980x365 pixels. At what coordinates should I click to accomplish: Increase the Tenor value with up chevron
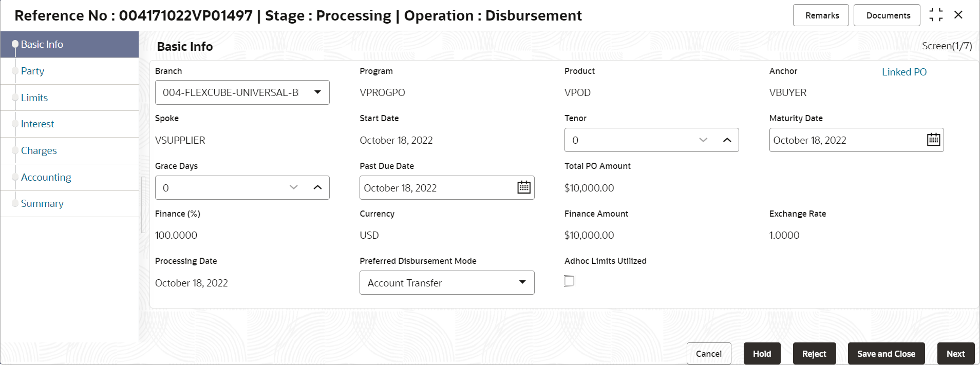pyautogui.click(x=727, y=140)
